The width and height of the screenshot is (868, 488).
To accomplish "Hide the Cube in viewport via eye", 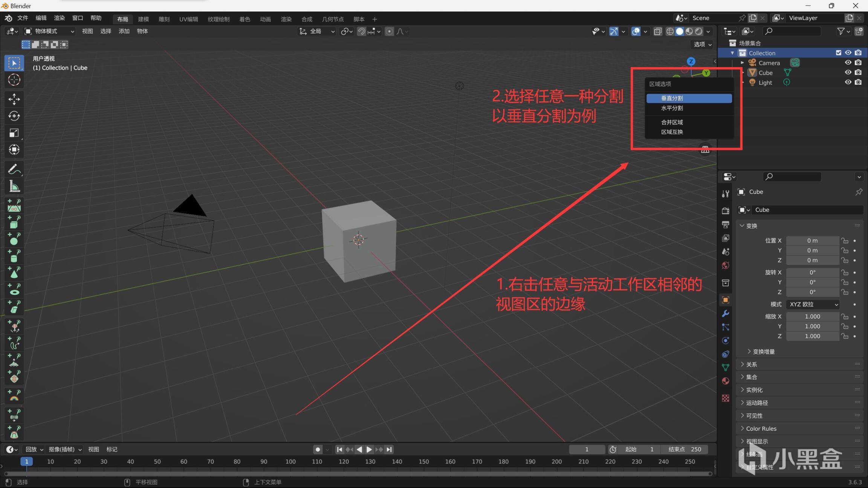I will (848, 72).
